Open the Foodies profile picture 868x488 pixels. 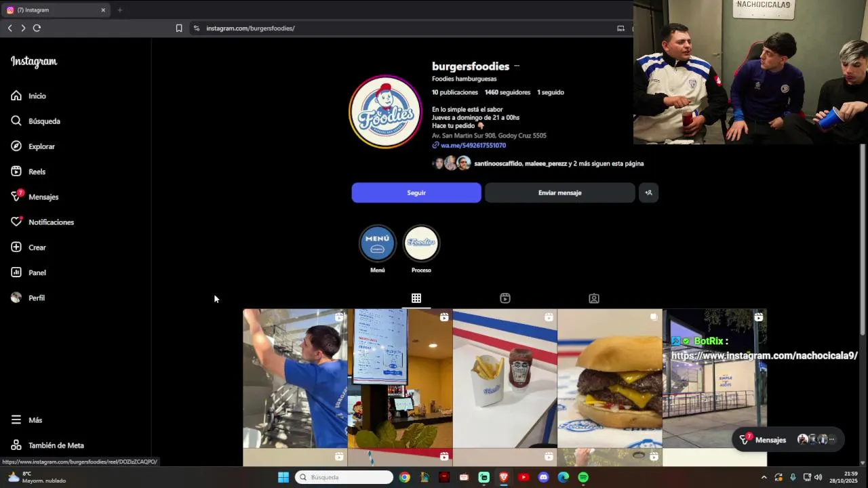click(x=385, y=112)
